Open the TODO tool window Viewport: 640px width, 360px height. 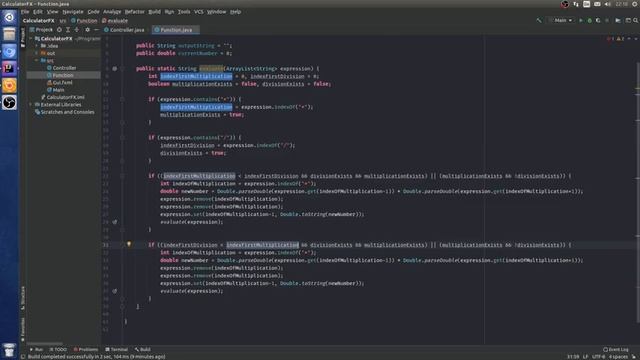pyautogui.click(x=58, y=349)
